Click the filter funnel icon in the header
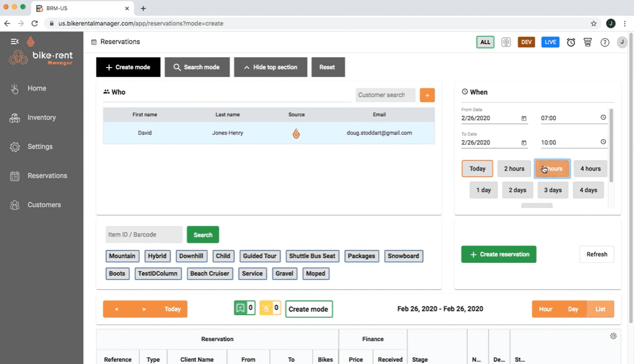This screenshot has width=634, height=364. point(588,42)
